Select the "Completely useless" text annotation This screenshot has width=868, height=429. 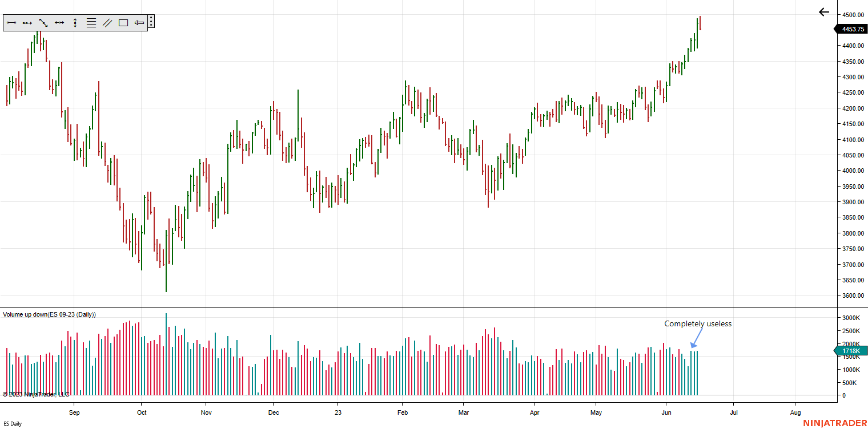[x=698, y=324]
